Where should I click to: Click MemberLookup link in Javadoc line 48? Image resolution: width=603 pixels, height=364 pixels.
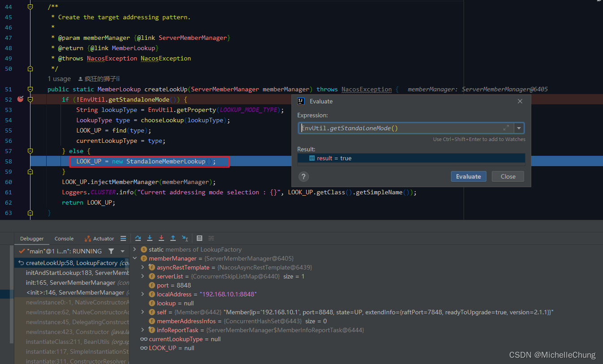[133, 48]
